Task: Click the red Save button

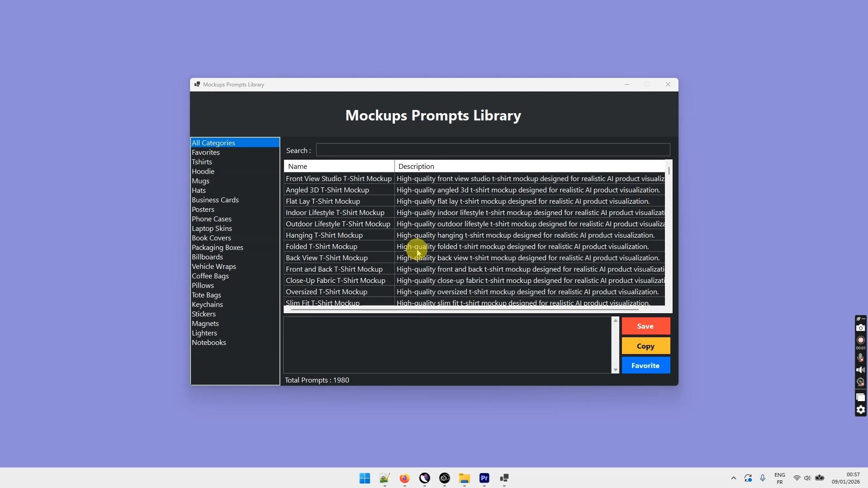Action: click(645, 326)
